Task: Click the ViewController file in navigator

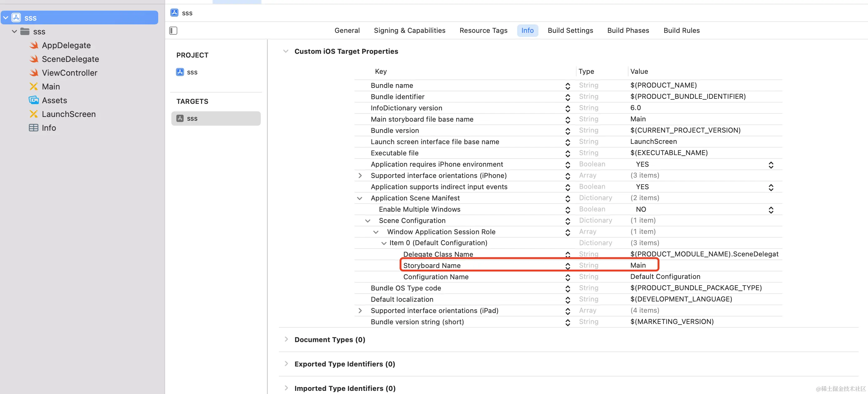Action: coord(69,73)
